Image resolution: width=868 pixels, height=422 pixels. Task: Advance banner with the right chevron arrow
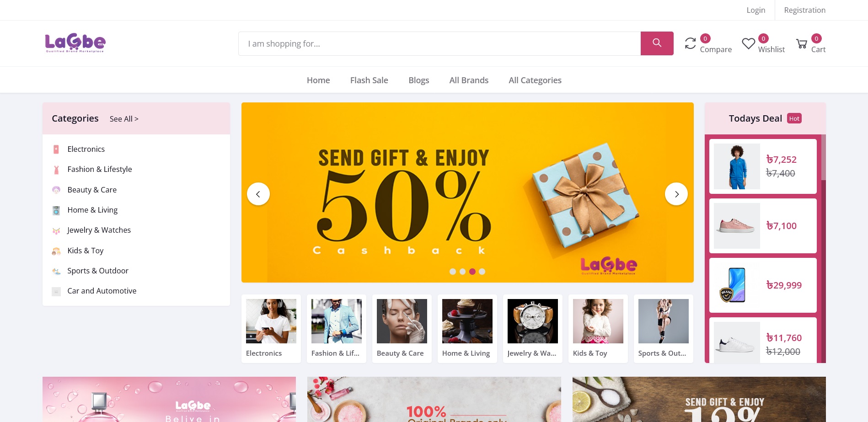(676, 194)
